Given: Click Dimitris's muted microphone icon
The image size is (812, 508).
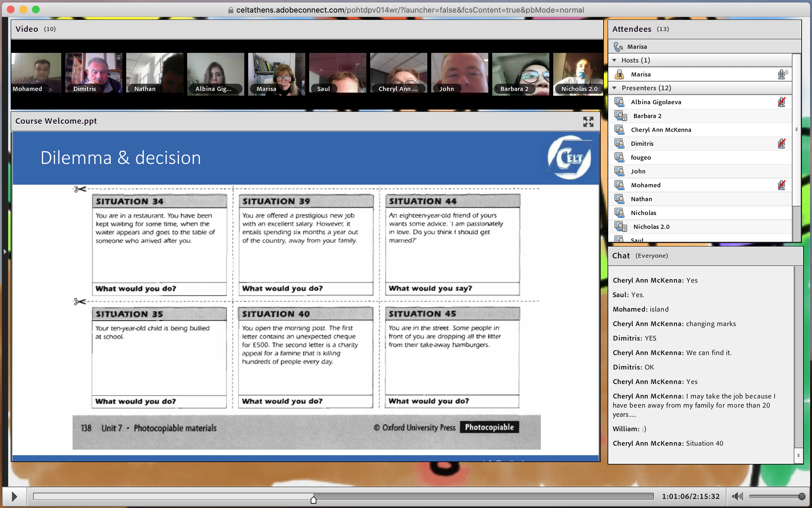Looking at the screenshot, I should tap(781, 144).
